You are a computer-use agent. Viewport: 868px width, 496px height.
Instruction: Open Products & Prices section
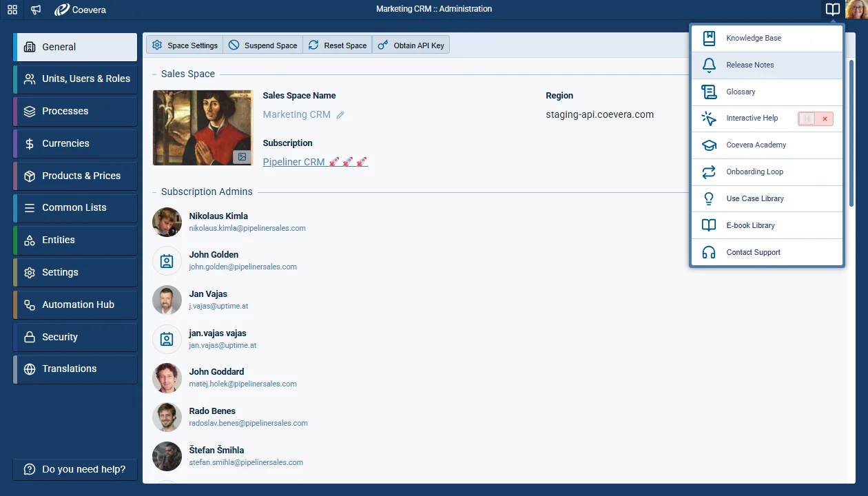coord(75,176)
